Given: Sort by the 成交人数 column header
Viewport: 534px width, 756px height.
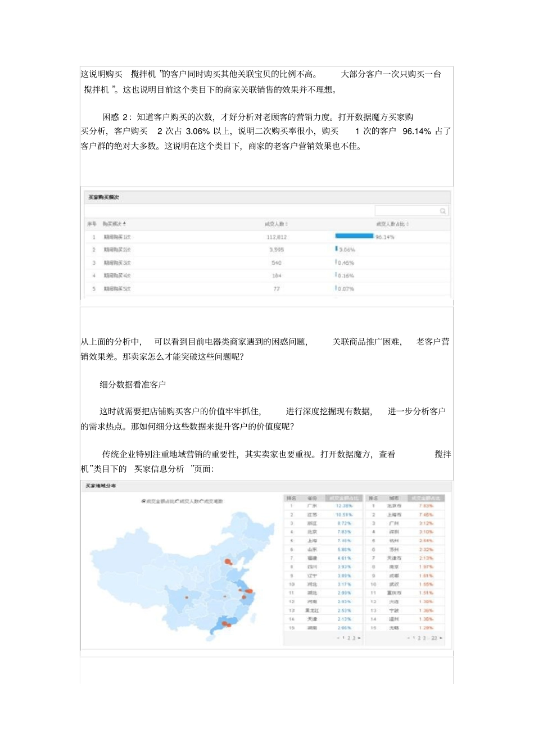Looking at the screenshot, I should coord(276,224).
